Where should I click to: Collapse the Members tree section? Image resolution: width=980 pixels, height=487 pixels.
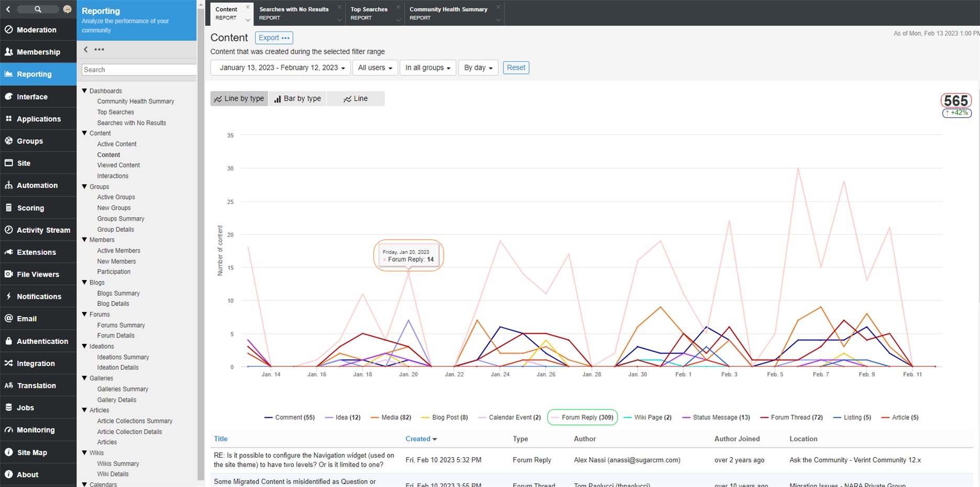tap(84, 240)
